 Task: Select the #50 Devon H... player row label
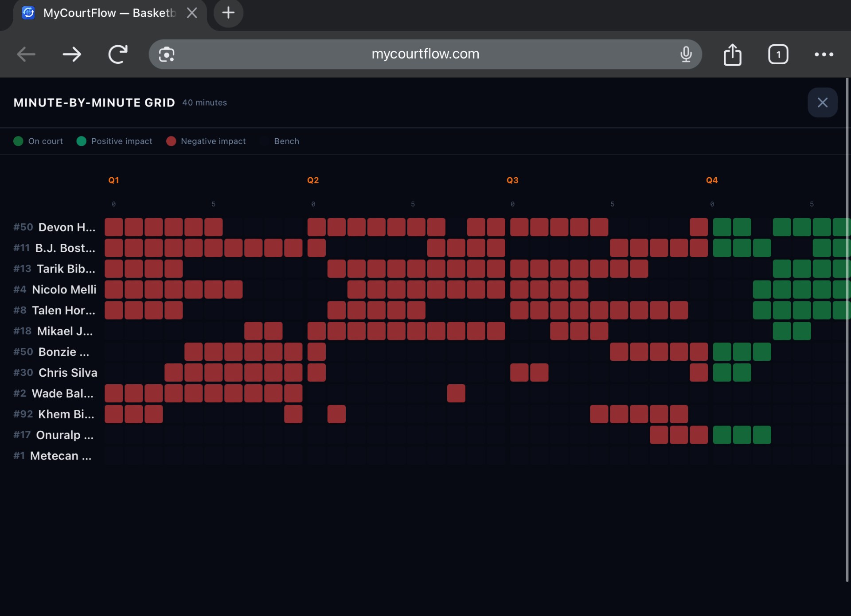click(x=55, y=227)
